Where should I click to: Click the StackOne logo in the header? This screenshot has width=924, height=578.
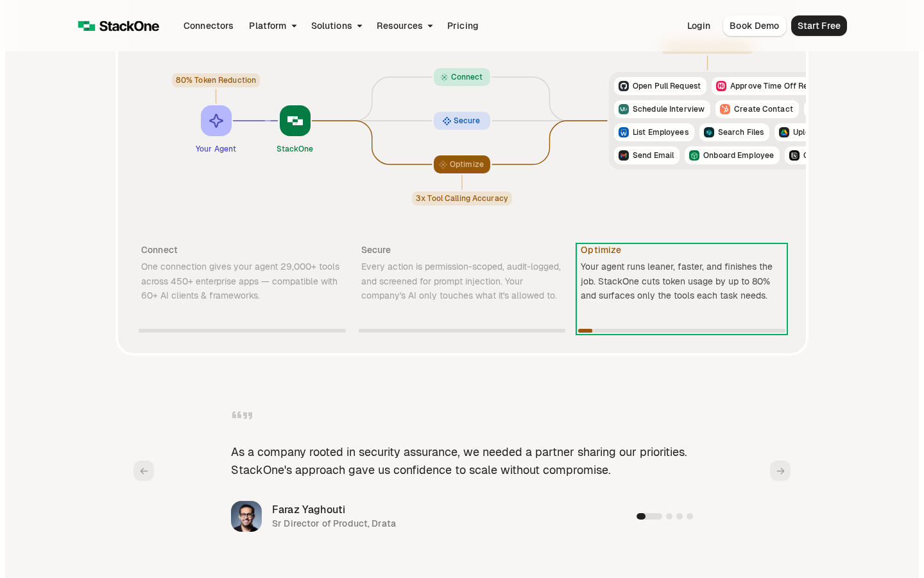(x=119, y=26)
